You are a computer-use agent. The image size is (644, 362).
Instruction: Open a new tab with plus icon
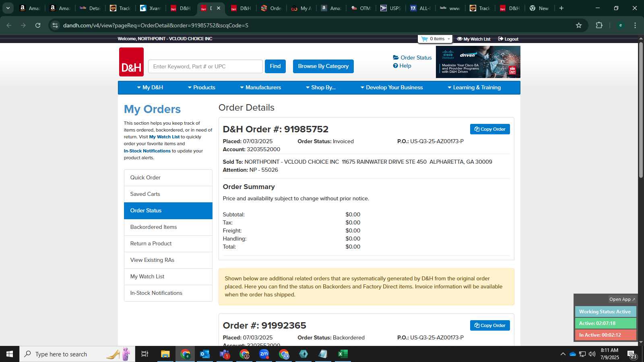click(x=561, y=8)
